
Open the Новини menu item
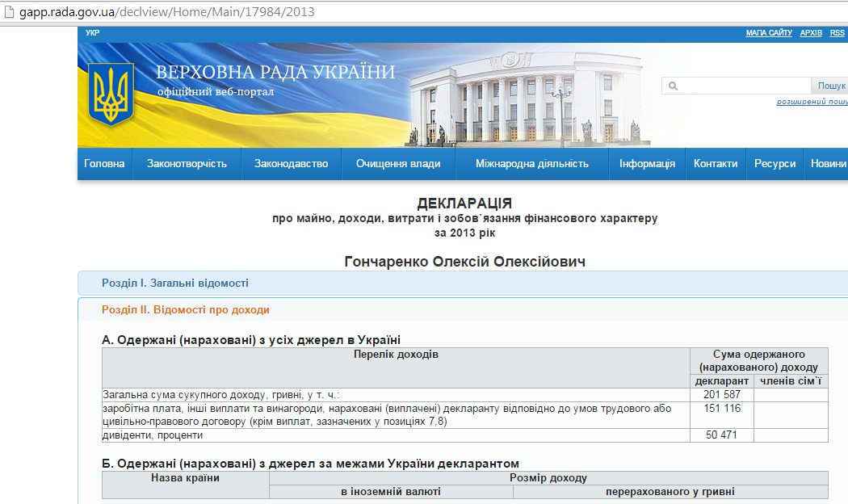[827, 163]
